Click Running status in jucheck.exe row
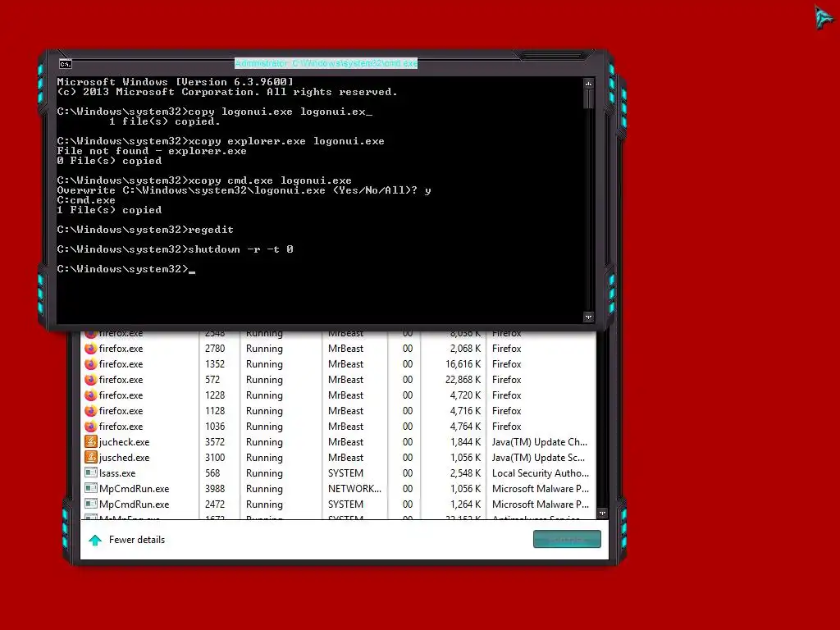Image resolution: width=840 pixels, height=630 pixels. point(264,442)
